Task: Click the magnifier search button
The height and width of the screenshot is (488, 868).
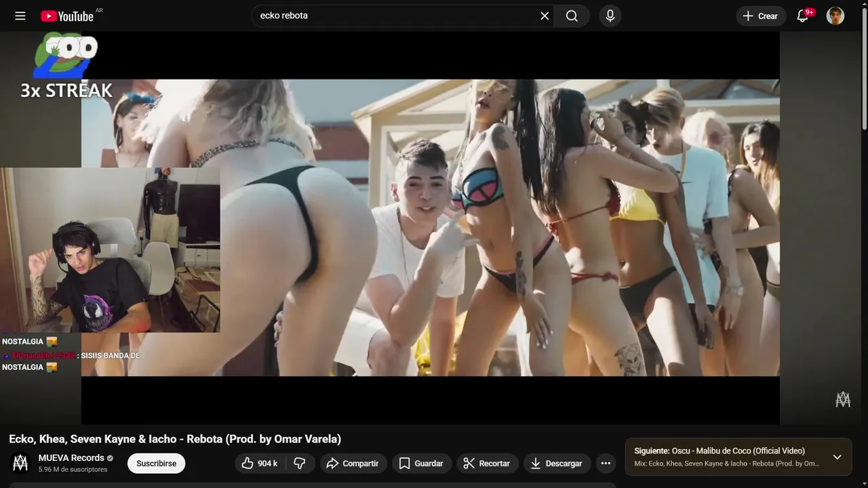Action: pyautogui.click(x=572, y=16)
